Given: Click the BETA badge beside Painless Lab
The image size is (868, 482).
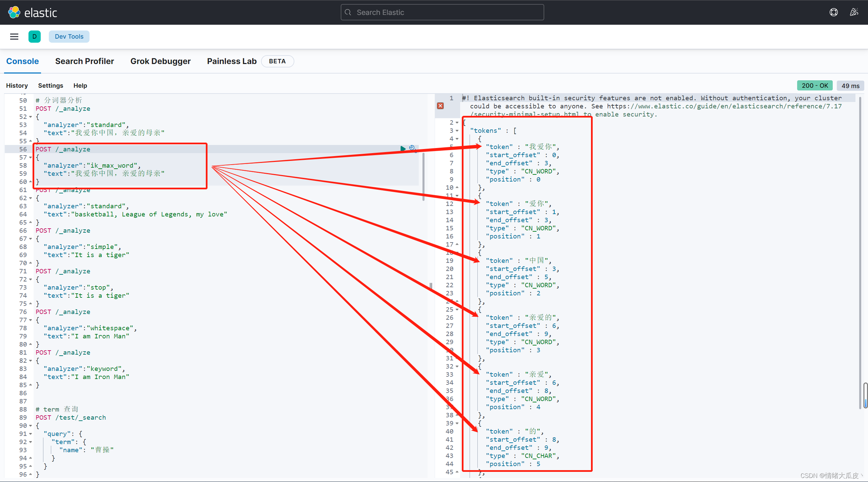Looking at the screenshot, I should tap(277, 61).
